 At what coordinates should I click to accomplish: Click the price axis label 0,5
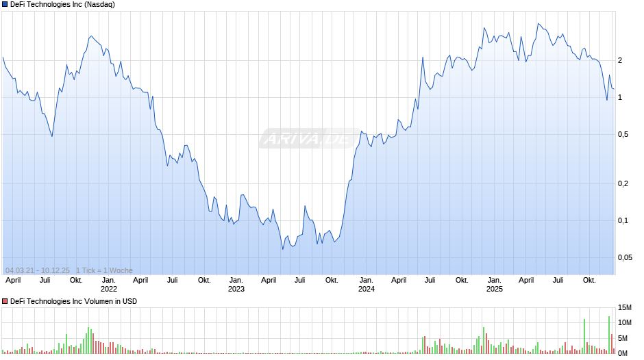pos(623,134)
